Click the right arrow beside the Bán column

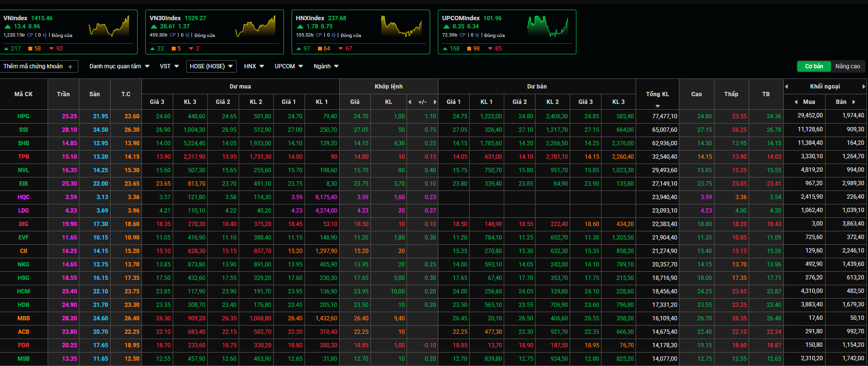(x=854, y=102)
